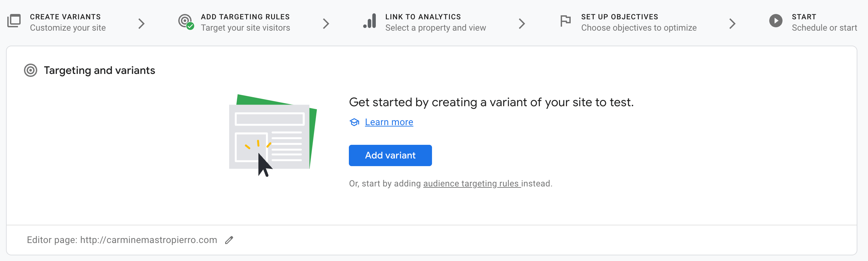Click the site variant illustration thumbnail

tap(273, 135)
